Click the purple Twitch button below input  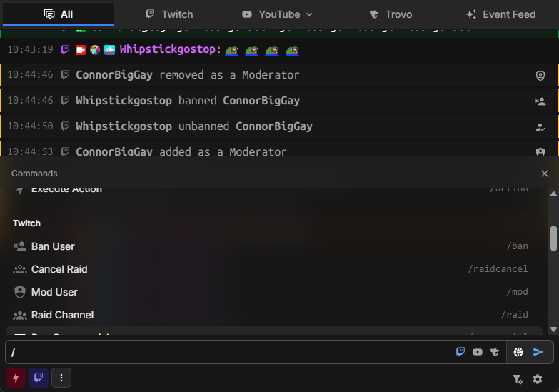tap(39, 378)
